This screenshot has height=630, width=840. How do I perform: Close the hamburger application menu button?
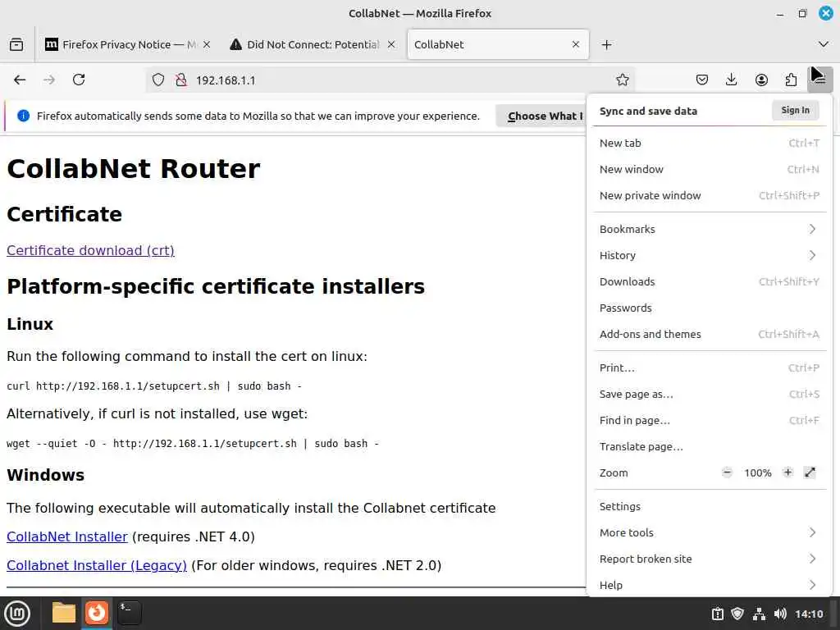click(x=819, y=80)
